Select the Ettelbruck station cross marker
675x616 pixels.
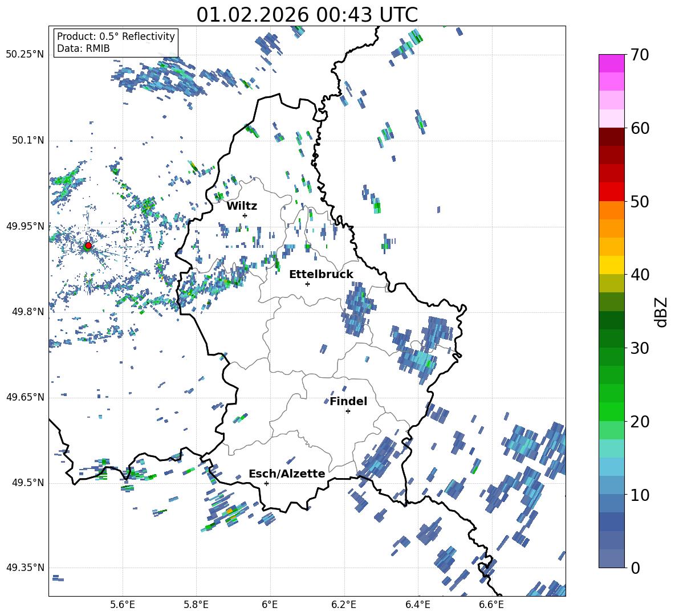point(308,284)
